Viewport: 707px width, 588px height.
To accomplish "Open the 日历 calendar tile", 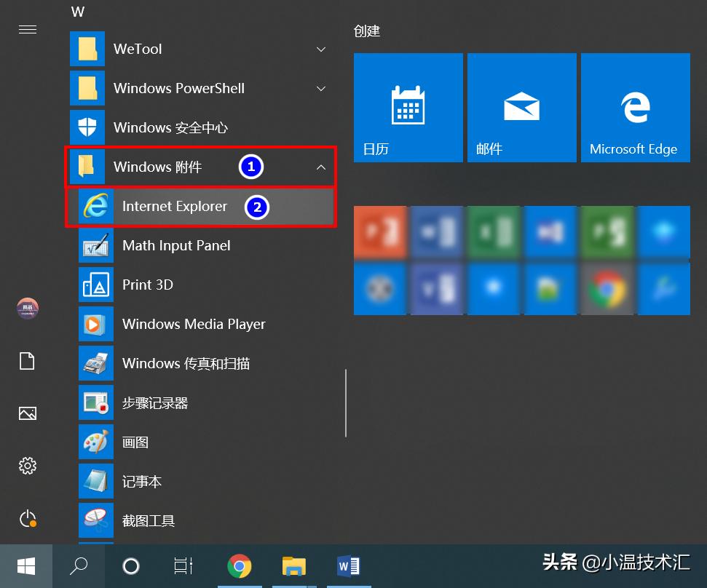I will coord(408,107).
